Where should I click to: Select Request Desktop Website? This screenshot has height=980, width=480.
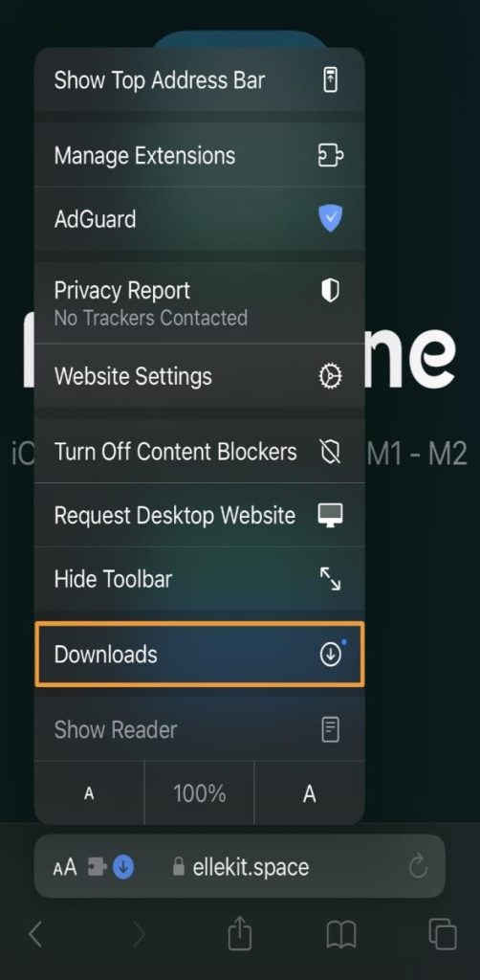199,515
